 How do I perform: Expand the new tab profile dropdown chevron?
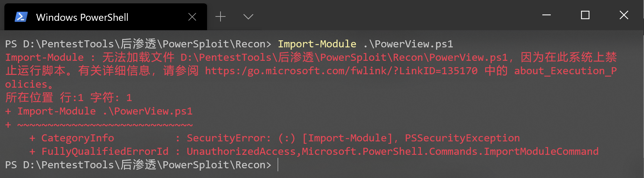point(248,16)
